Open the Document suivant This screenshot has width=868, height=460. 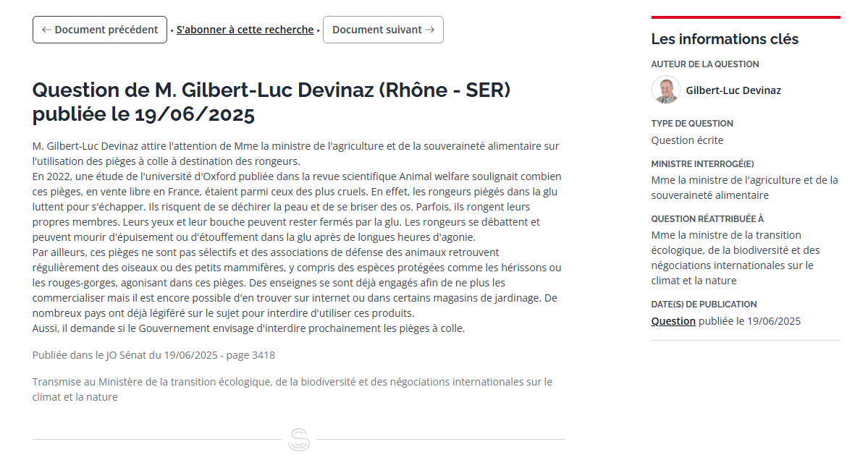pyautogui.click(x=383, y=30)
